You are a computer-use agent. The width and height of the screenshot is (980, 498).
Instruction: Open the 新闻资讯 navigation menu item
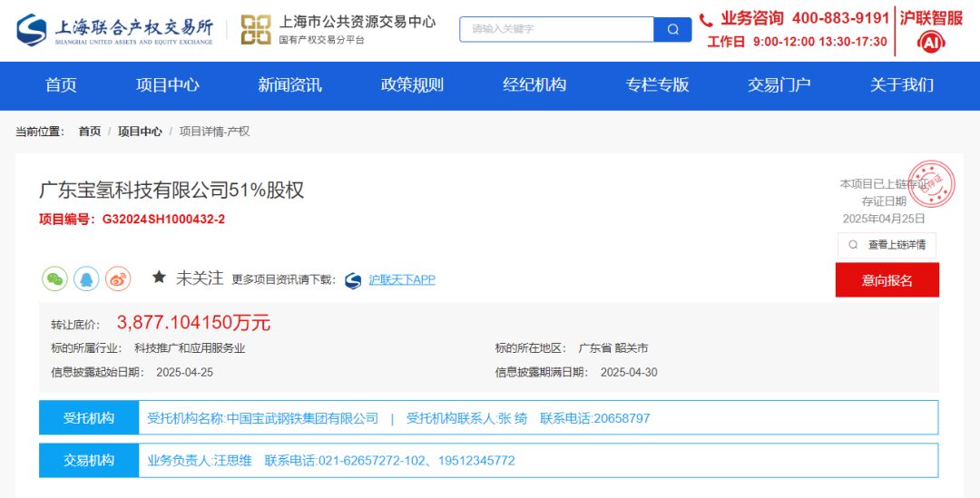coord(290,85)
